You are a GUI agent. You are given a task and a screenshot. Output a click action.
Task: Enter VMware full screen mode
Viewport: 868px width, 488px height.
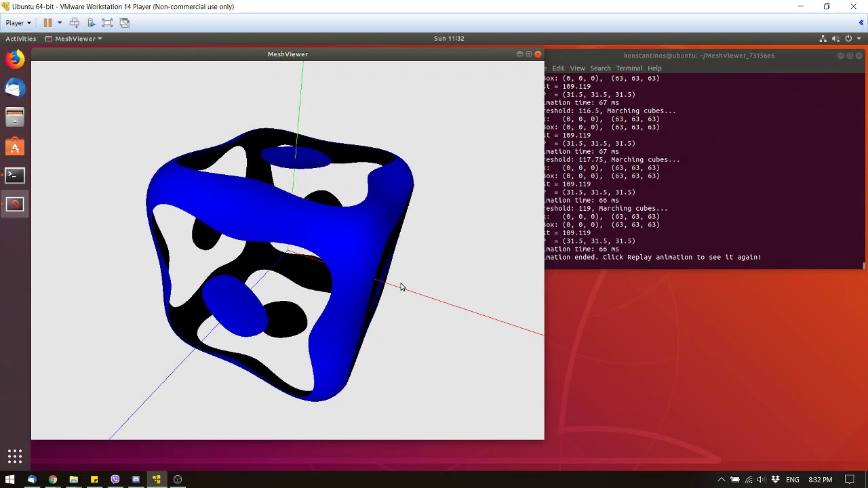(x=107, y=22)
